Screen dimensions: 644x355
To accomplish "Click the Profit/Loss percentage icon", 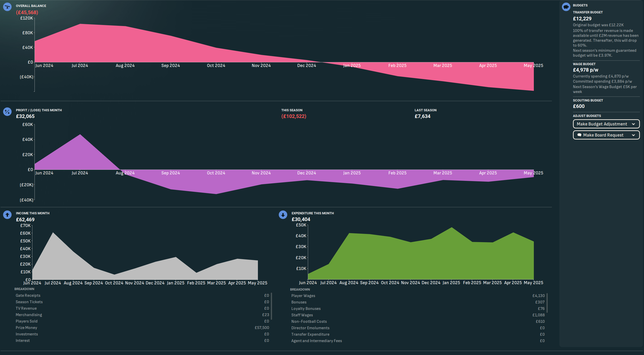I will point(7,112).
